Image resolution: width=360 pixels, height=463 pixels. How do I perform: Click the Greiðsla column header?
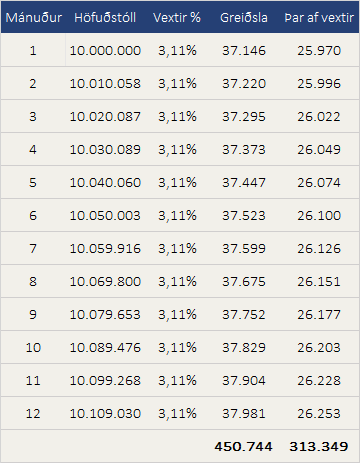pos(244,17)
